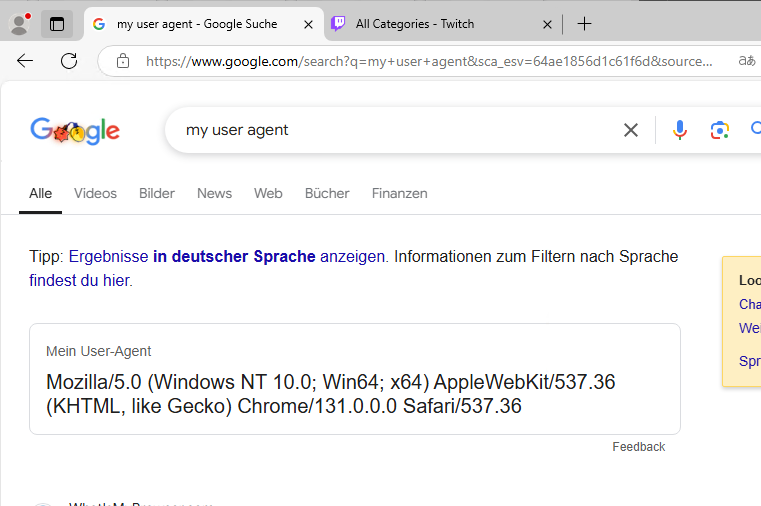Open the Finanzen results tab
Image resolution: width=761 pixels, height=506 pixels.
coord(399,193)
